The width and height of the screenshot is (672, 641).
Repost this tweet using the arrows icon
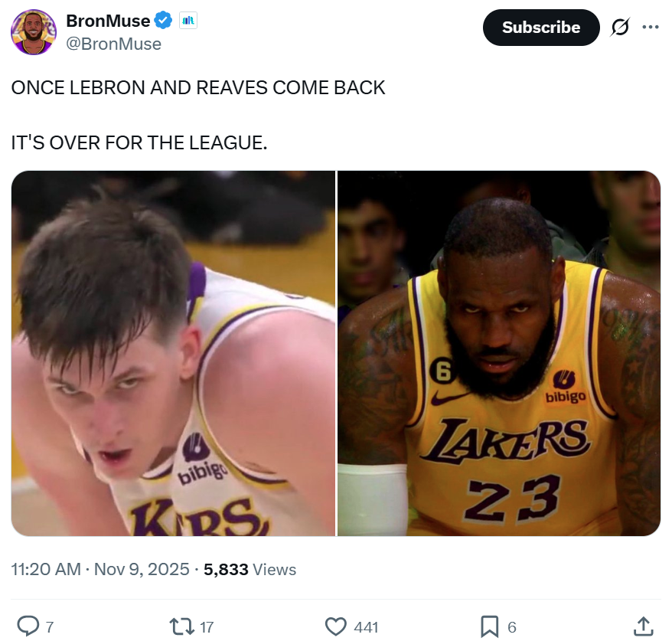181,626
